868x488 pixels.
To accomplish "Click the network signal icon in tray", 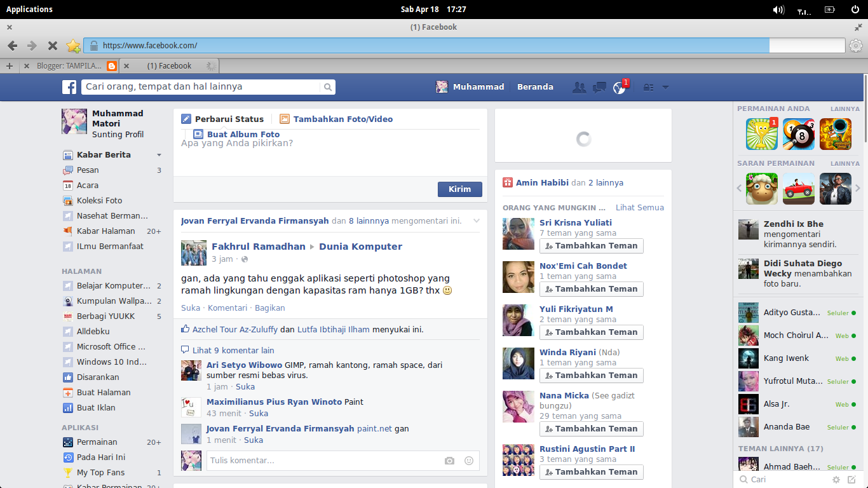I will point(804,10).
